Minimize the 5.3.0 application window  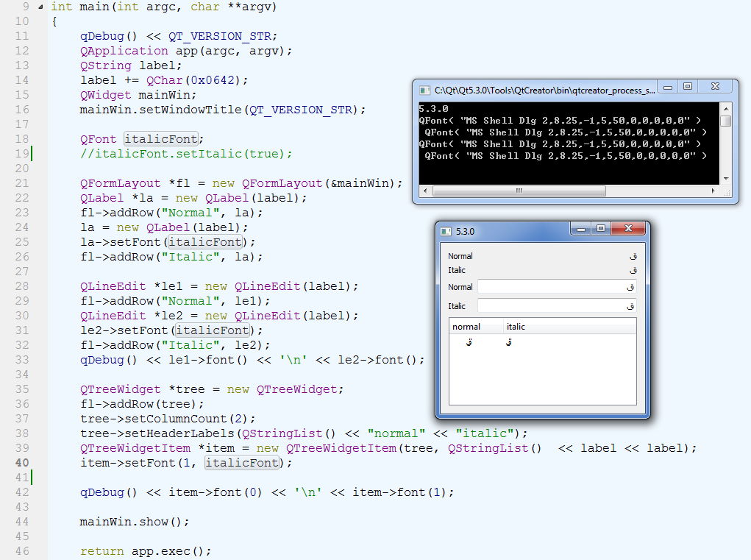581,230
